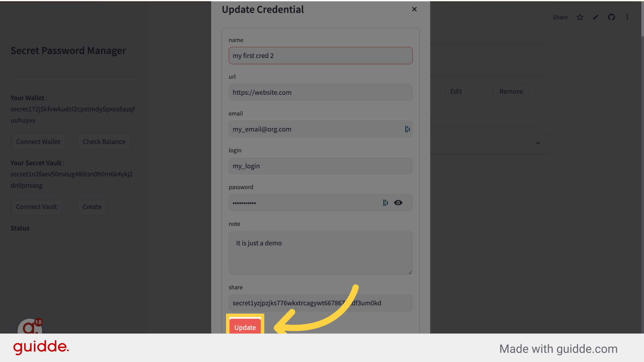This screenshot has height=362, width=644.
Task: Click the password visibility toggle eye icon
Action: [398, 202]
